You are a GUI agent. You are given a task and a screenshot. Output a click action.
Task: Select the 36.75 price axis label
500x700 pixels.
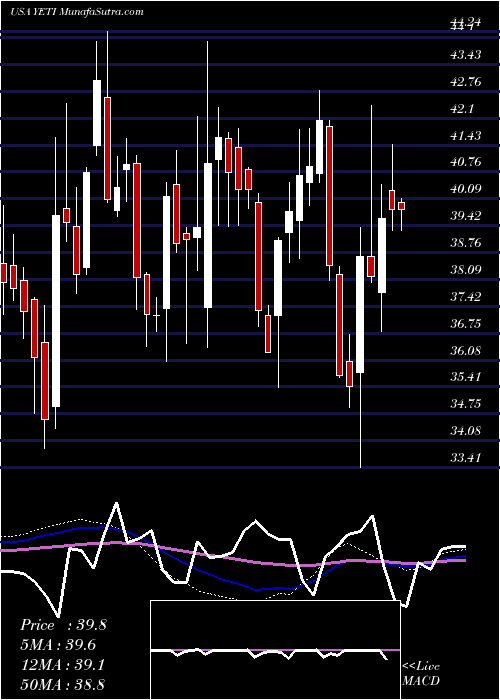pos(466,324)
